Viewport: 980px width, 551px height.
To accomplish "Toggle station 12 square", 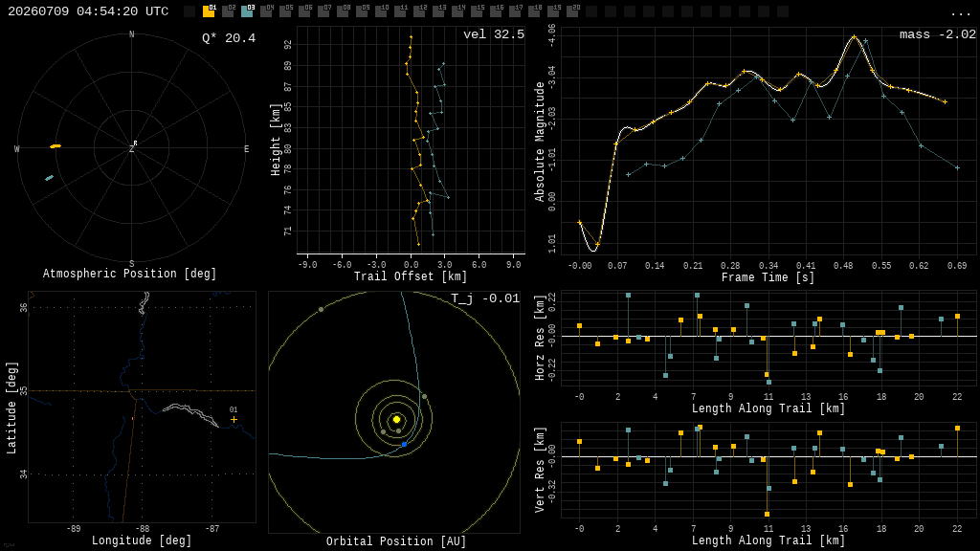I will point(419,11).
